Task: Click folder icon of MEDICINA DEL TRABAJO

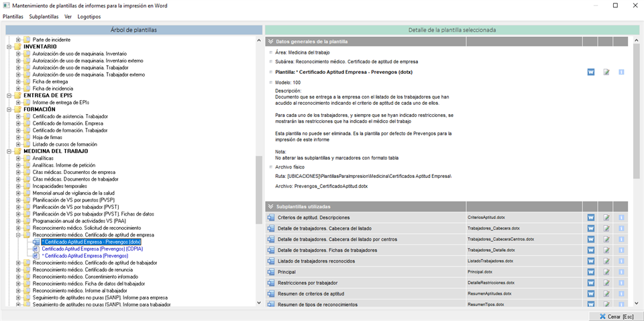Action: [17, 151]
